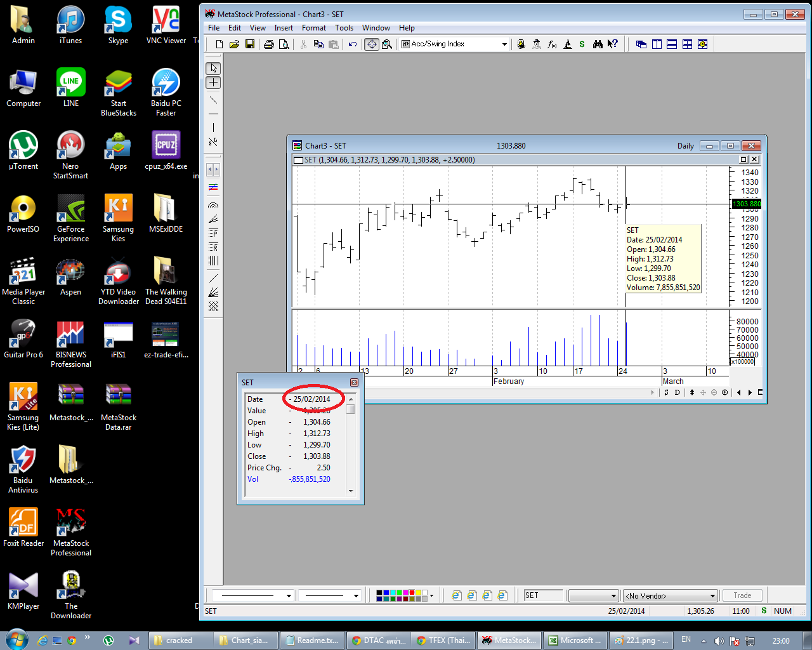Open the Indicator Builder f(x) icon
Viewport: 812px width, 650px height.
(x=552, y=44)
